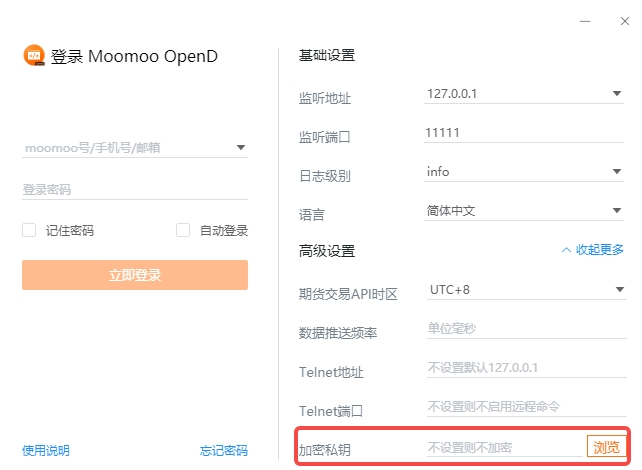Open the 使用说明 link

(x=46, y=450)
